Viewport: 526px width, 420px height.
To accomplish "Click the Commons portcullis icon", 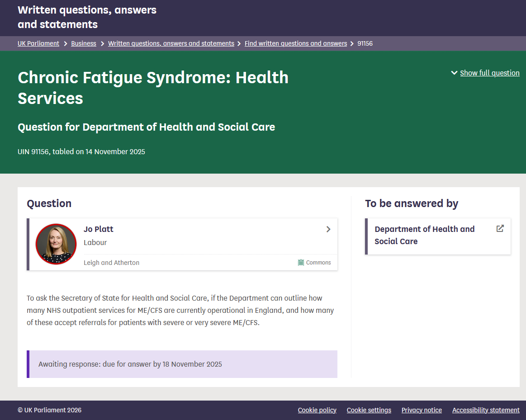I will pyautogui.click(x=301, y=262).
